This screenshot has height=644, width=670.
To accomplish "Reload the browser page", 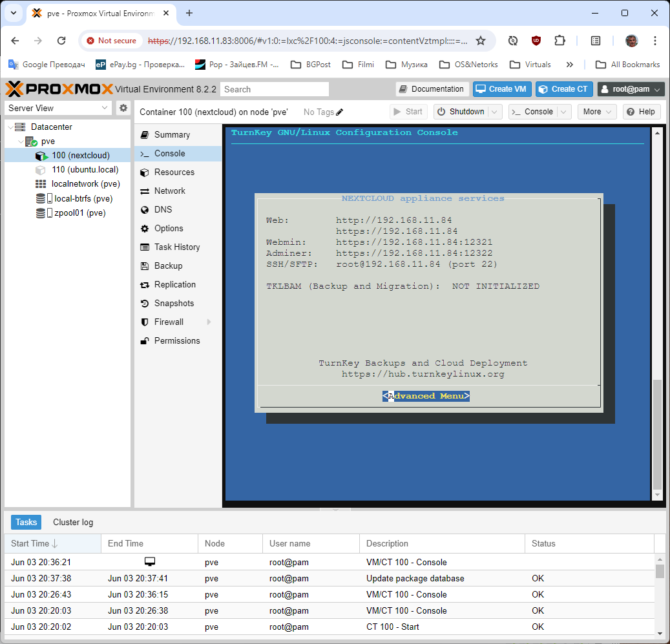I will (x=61, y=41).
